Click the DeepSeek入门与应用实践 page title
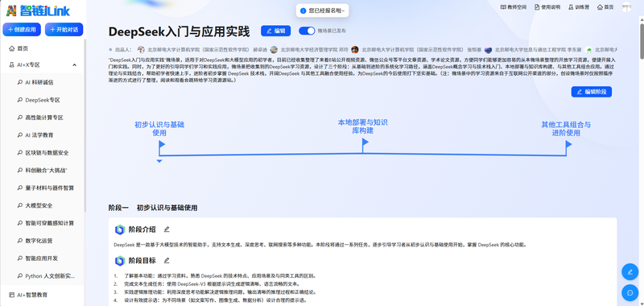Screen dimensions: 644x306 pyautogui.click(x=179, y=31)
